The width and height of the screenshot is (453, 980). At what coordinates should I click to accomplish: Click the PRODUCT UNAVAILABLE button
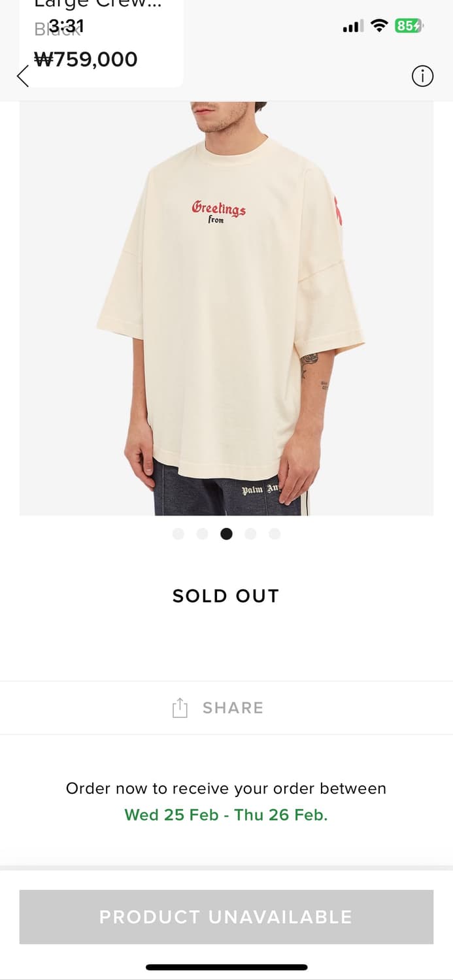[226, 917]
